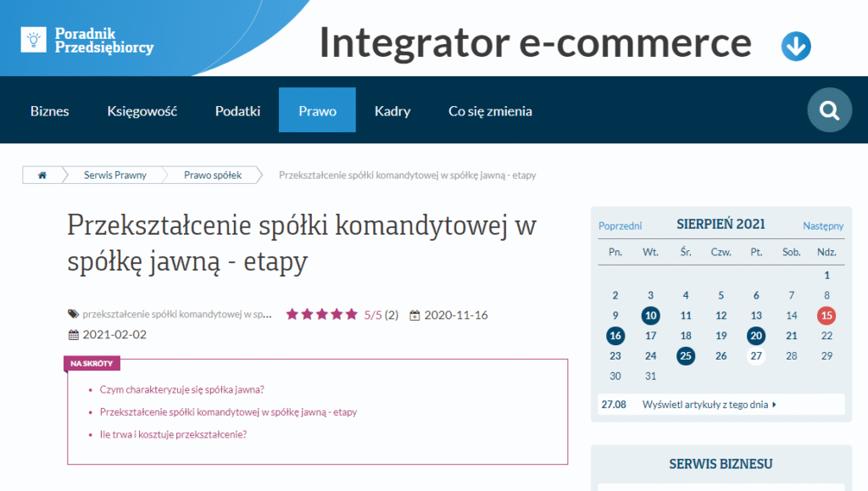
Task: Jump to 'Ile trwa i kosztuje przekształcenie?'
Action: [173, 434]
